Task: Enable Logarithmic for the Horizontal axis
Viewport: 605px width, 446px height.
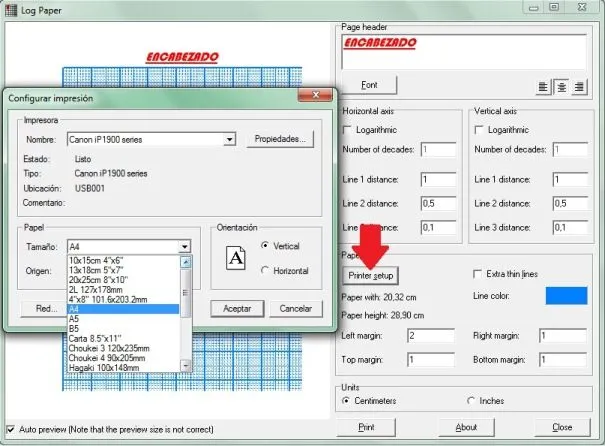Action: 347,130
